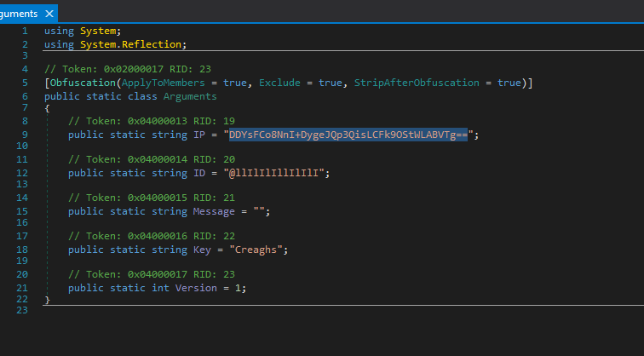Image resolution: width=644 pixels, height=356 pixels.
Task: Click line number 21 in the gutter
Action: tap(22, 288)
